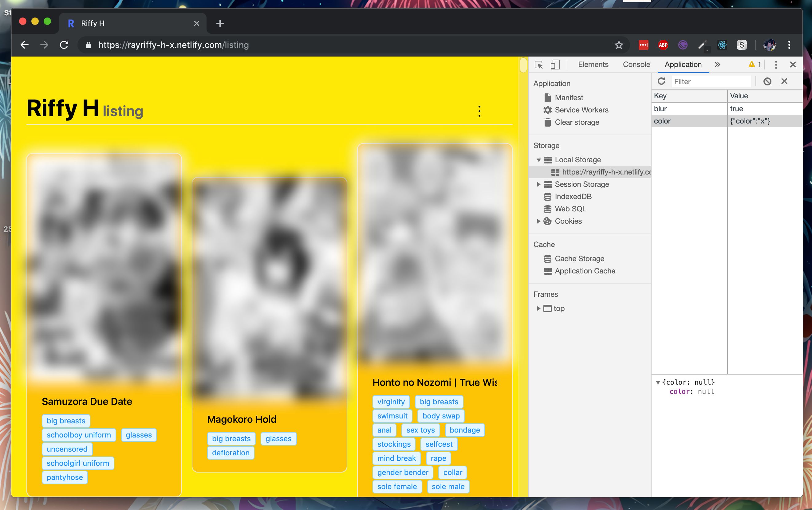Show more DevTools tabs via chevron

(x=717, y=65)
